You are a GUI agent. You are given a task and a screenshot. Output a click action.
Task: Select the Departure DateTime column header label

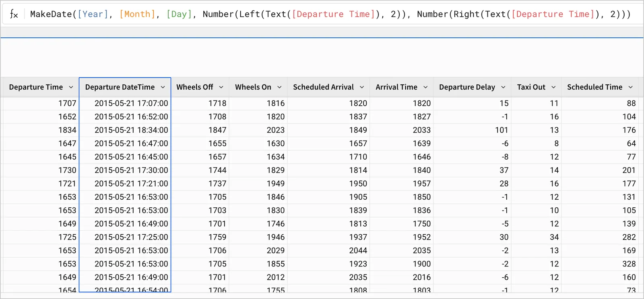[120, 87]
